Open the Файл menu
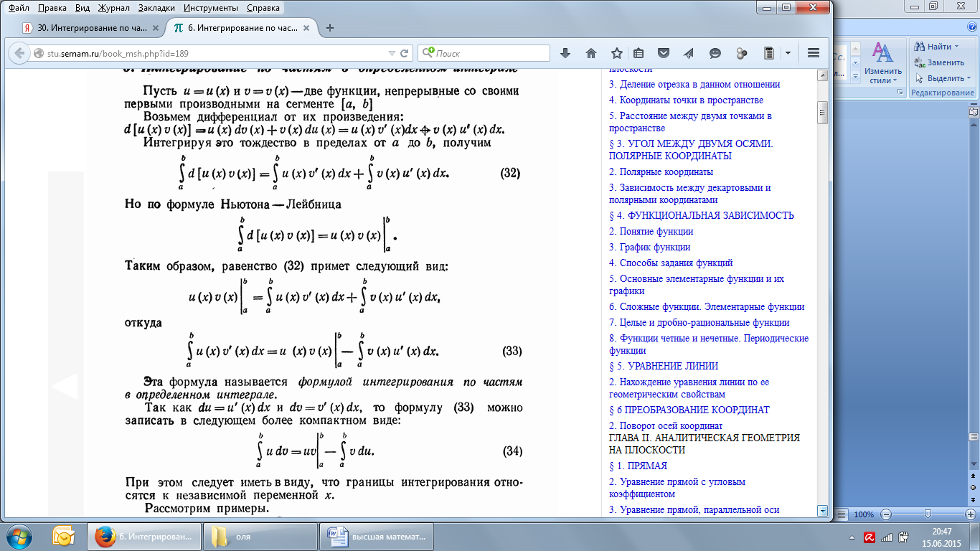 tap(19, 9)
